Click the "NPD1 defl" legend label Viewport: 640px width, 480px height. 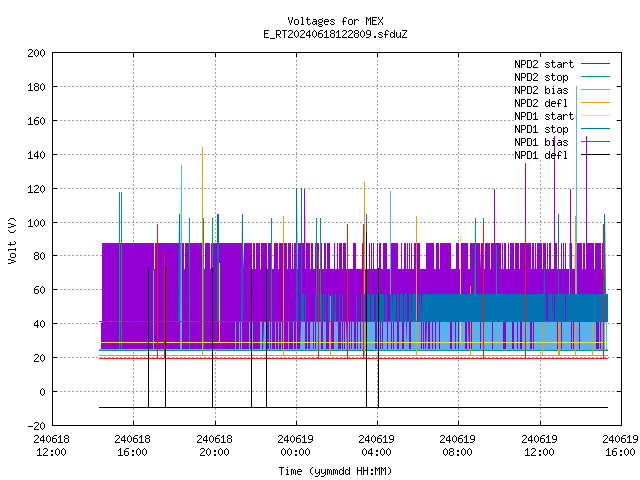pos(541,156)
